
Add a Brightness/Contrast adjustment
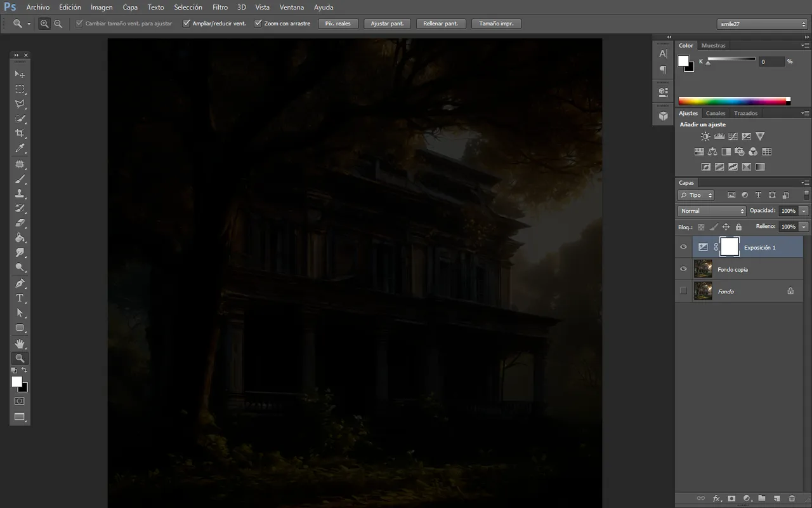pos(705,137)
